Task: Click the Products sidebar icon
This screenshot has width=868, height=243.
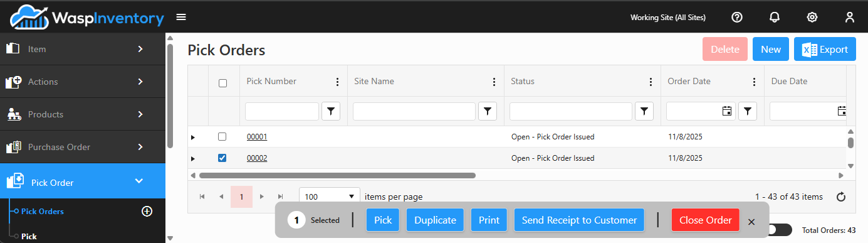Action: coord(13,114)
